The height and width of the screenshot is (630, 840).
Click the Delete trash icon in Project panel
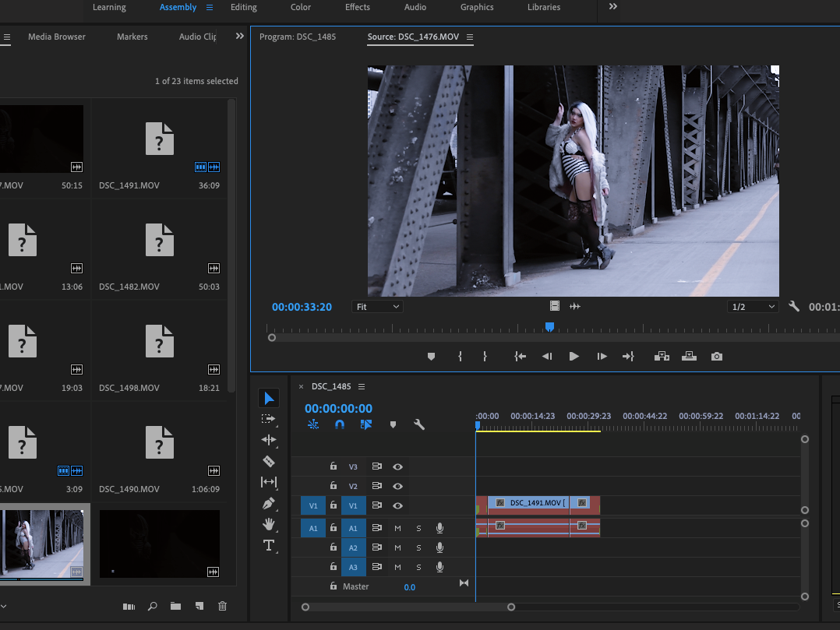223,606
